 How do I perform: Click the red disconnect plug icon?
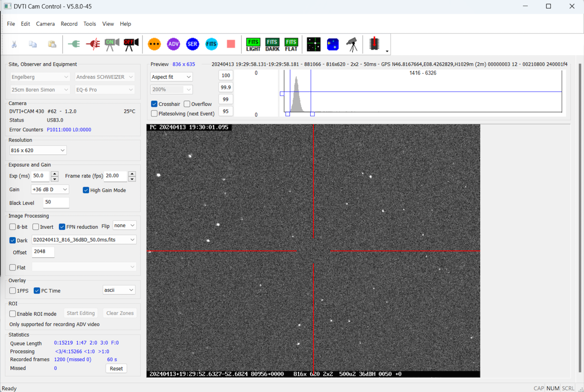click(x=93, y=44)
